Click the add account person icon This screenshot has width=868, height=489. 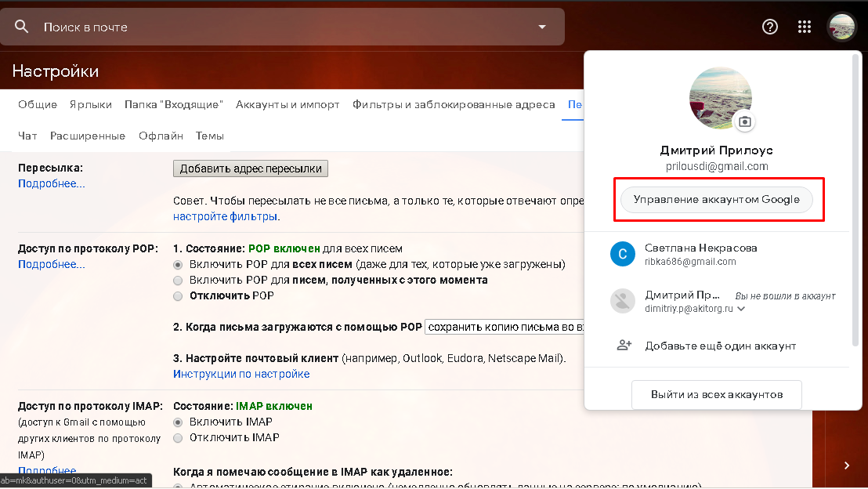[x=624, y=346]
